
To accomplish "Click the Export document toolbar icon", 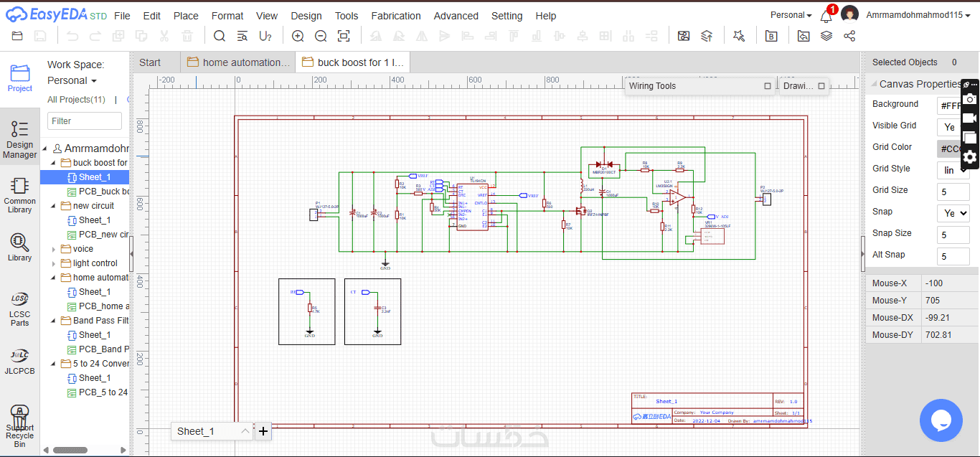I will click(x=804, y=36).
